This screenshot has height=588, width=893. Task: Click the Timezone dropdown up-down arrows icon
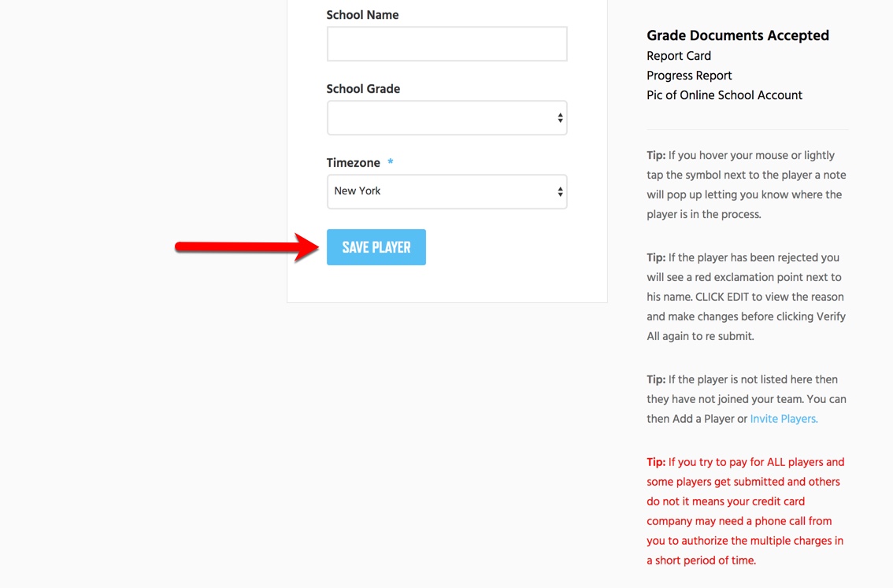pos(561,192)
